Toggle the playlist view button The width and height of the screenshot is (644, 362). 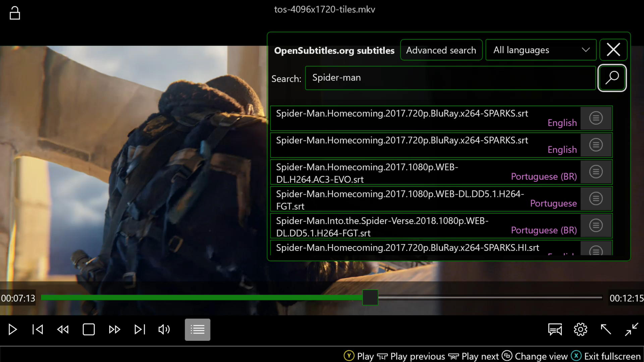tap(197, 329)
